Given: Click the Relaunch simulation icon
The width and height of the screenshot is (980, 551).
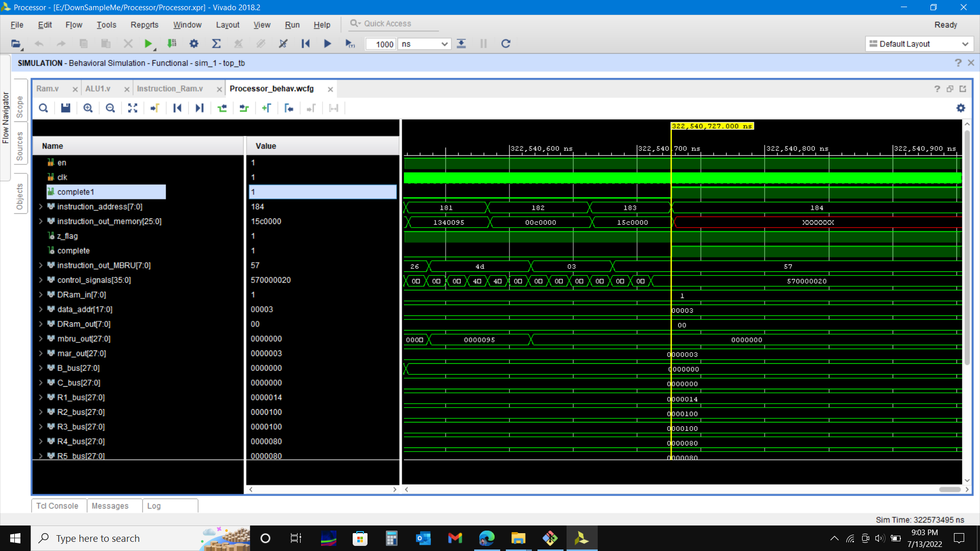Looking at the screenshot, I should 505,44.
